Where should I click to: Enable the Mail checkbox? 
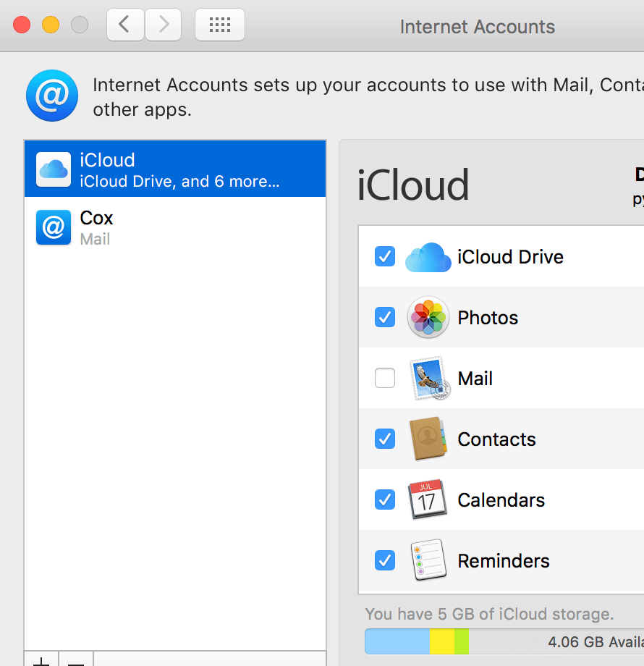(384, 378)
